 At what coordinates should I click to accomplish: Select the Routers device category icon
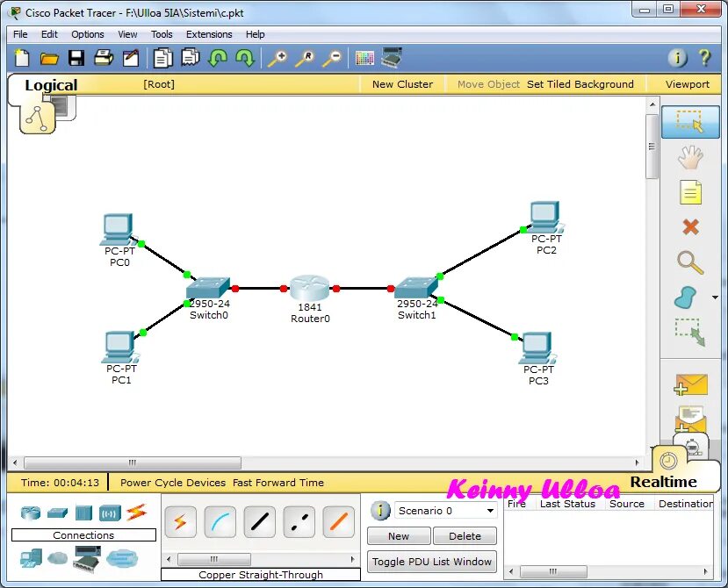tap(31, 513)
